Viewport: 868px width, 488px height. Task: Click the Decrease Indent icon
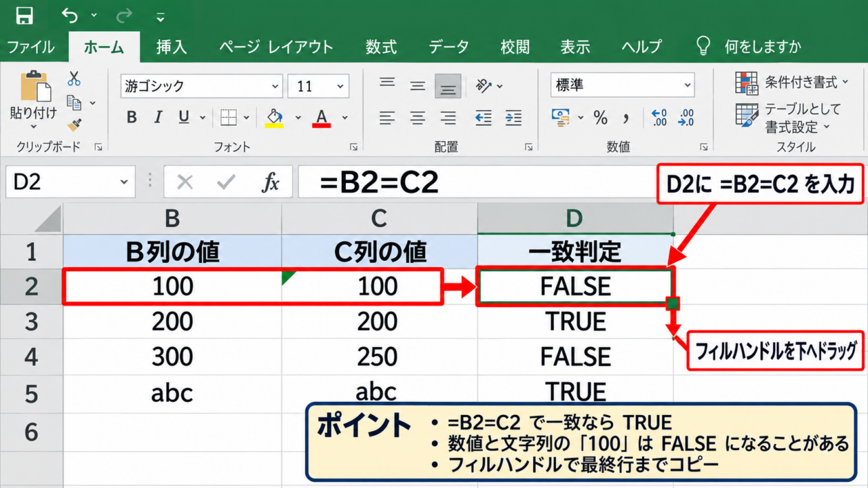pyautogui.click(x=484, y=118)
